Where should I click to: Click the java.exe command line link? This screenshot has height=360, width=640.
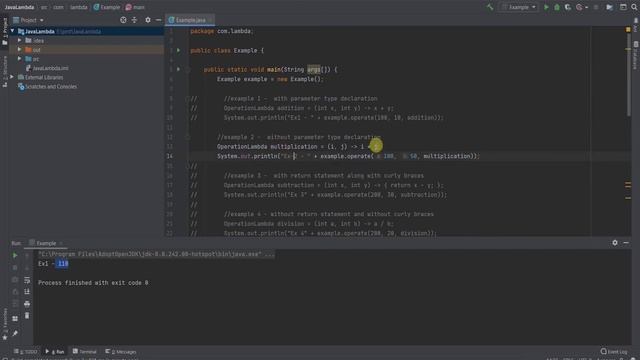(156, 254)
